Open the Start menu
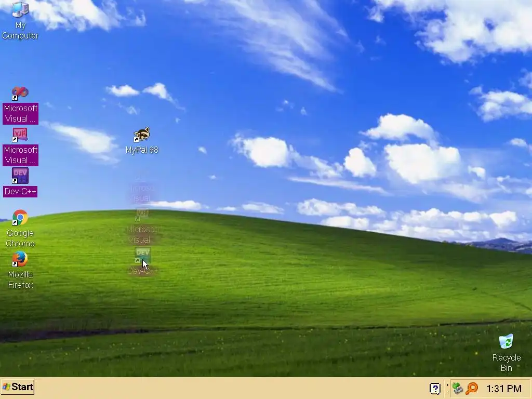Screen dimensions: 532x399 click(18, 387)
